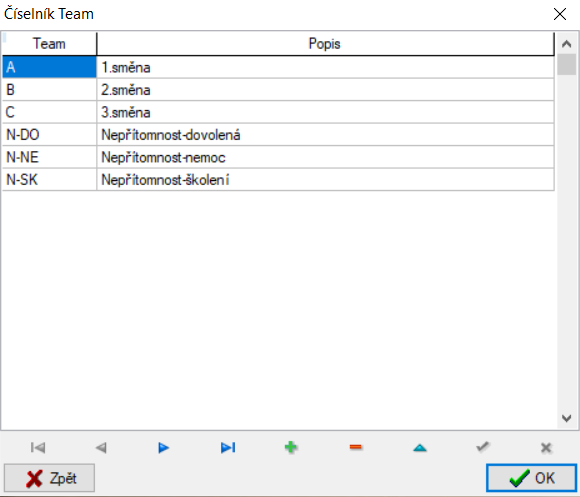Go to previous record arrow

(101, 447)
